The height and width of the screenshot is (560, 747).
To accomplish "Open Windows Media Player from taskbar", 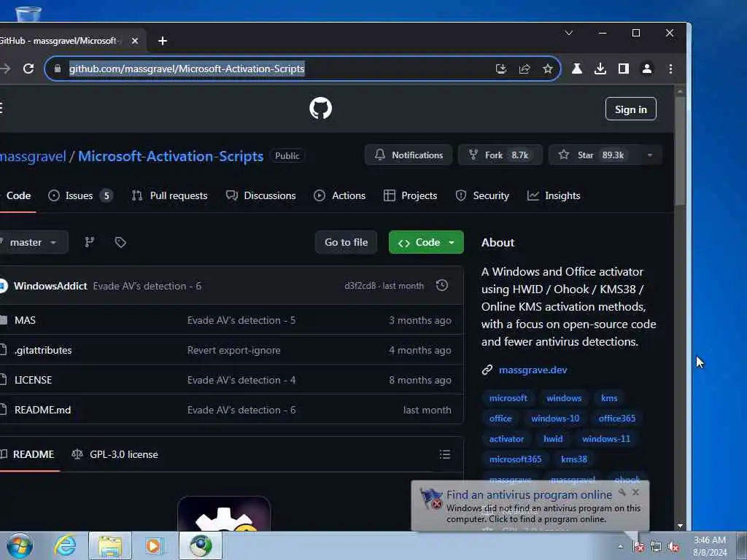I will pyautogui.click(x=154, y=545).
